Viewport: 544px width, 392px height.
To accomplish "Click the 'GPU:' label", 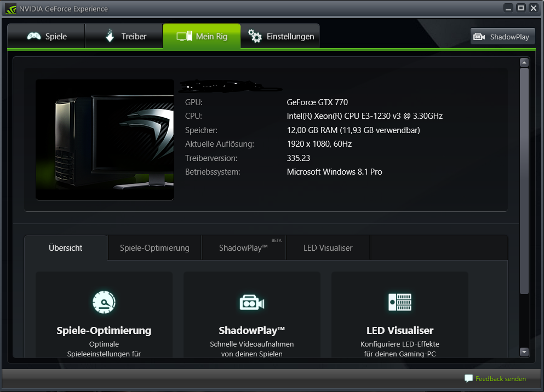I will point(194,102).
